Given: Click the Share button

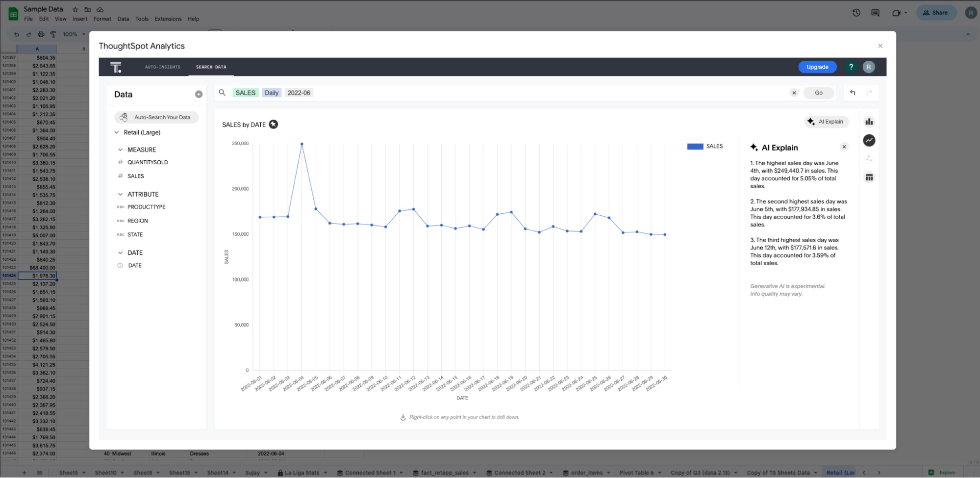Looking at the screenshot, I should (x=936, y=13).
